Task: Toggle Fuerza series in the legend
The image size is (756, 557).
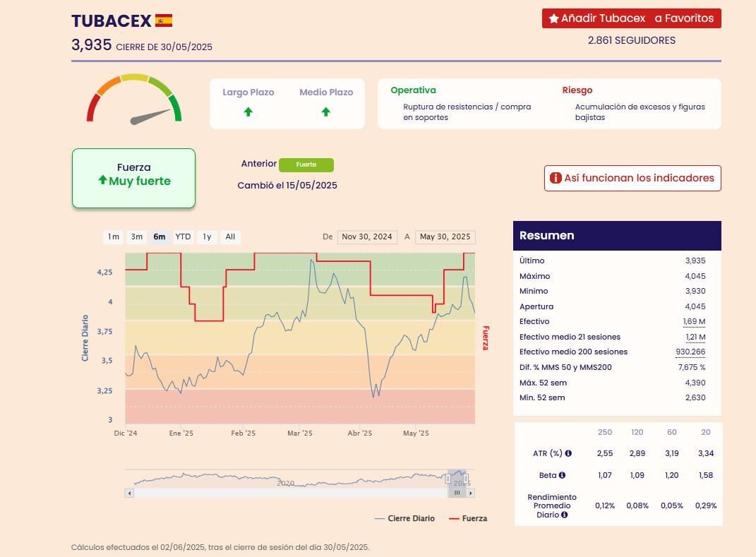Action: [x=468, y=518]
